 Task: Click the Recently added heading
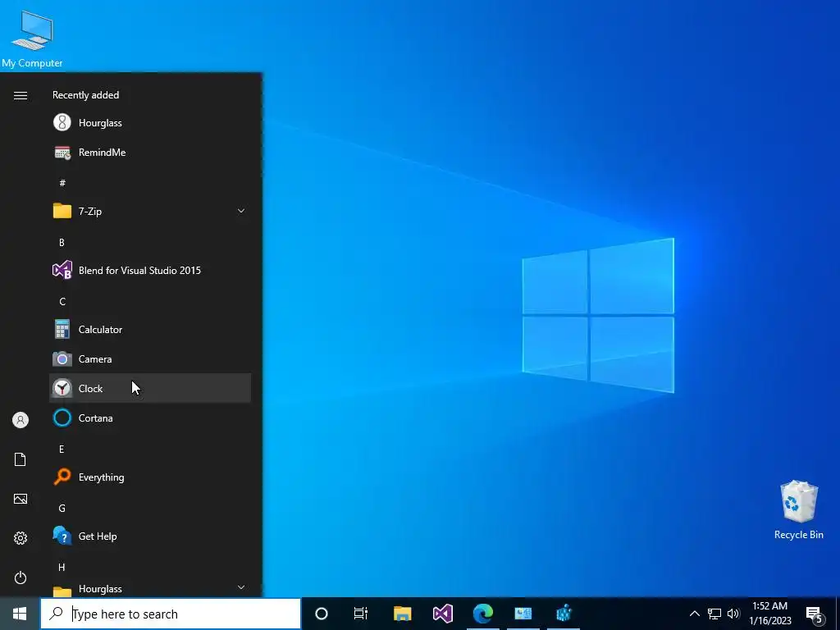click(x=85, y=95)
